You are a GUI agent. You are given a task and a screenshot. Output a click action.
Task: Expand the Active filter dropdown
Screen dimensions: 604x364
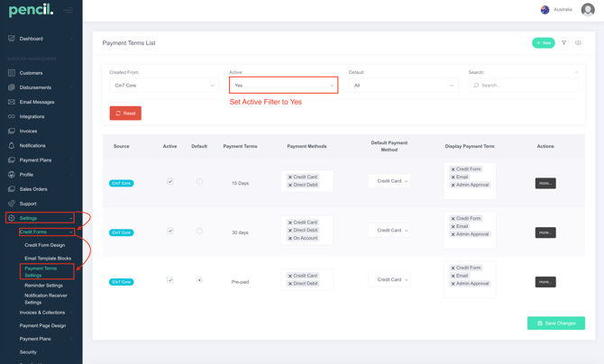[x=283, y=86]
